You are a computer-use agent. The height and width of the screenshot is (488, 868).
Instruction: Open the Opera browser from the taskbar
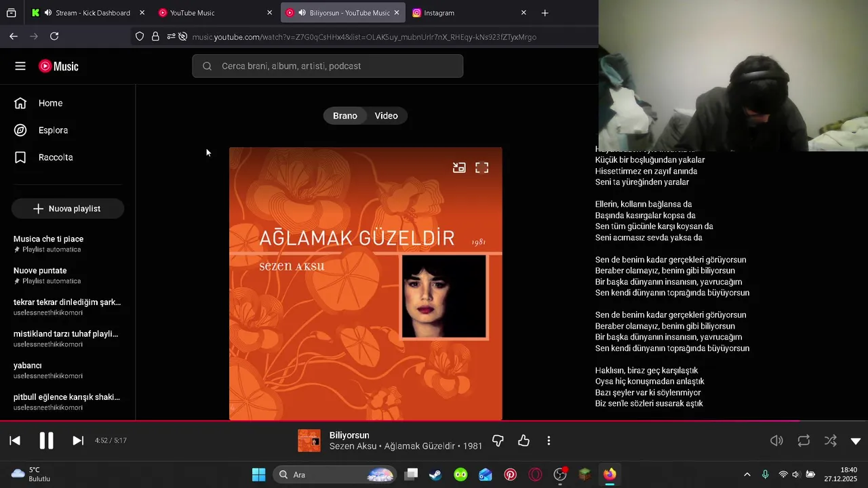pyautogui.click(x=535, y=474)
